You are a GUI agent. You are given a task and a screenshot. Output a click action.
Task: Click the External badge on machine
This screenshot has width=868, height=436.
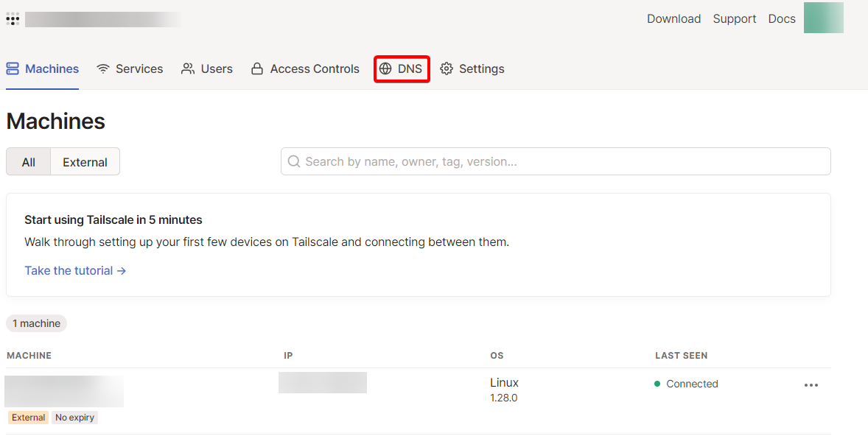28,418
